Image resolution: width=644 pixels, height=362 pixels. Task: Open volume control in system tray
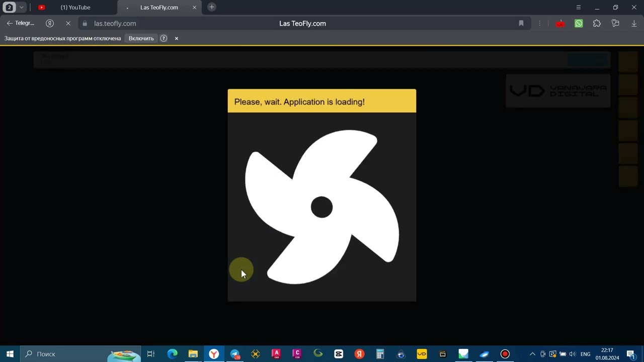(572, 354)
